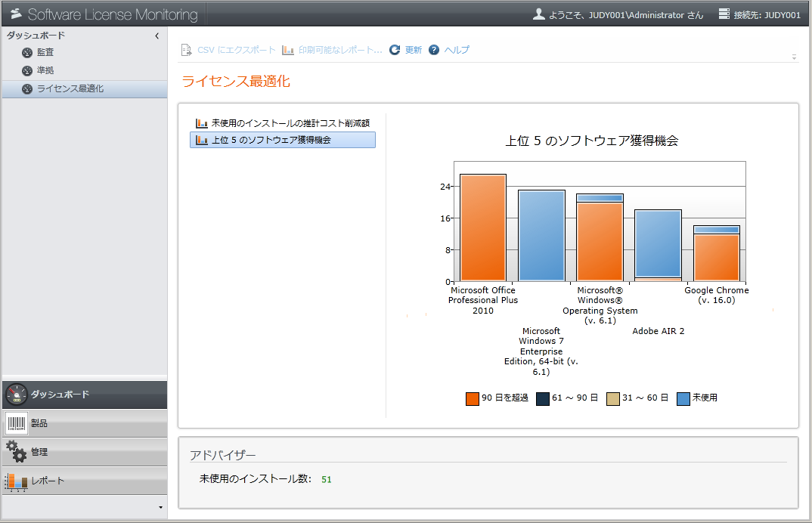Screen dimensions: 812x523
Task: Click the navy 61 ～ 90 日 legend swatch
Action: (x=543, y=399)
